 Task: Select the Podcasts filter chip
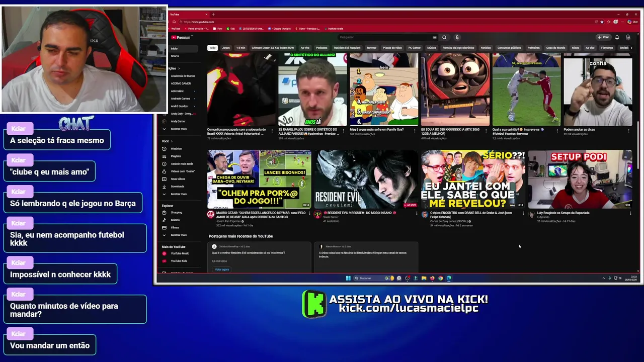coord(321,48)
